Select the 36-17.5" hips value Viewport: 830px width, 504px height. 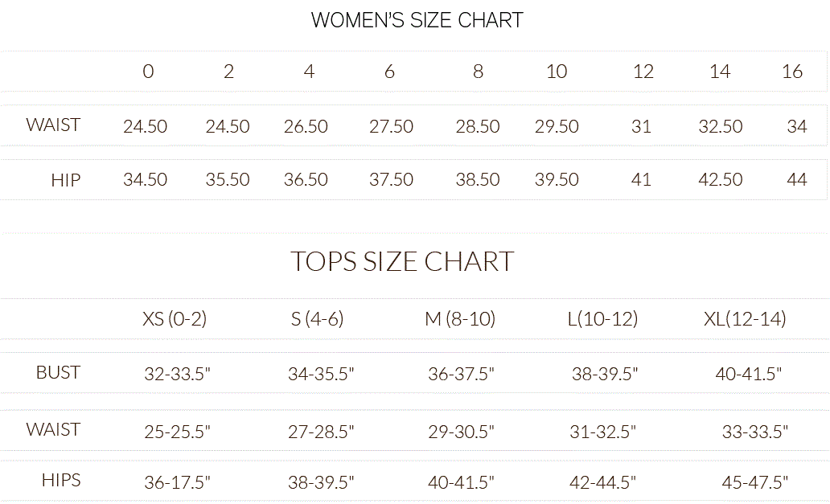pyautogui.click(x=178, y=483)
